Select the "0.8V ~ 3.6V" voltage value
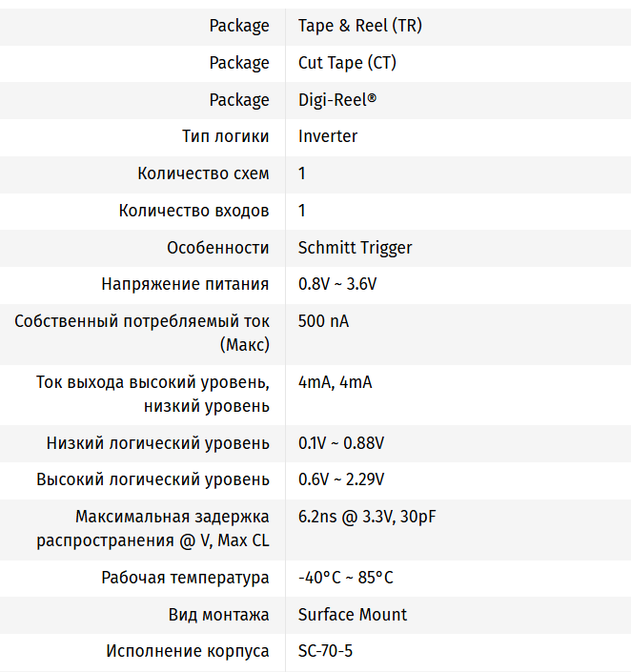This screenshot has width=631, height=672. [337, 284]
